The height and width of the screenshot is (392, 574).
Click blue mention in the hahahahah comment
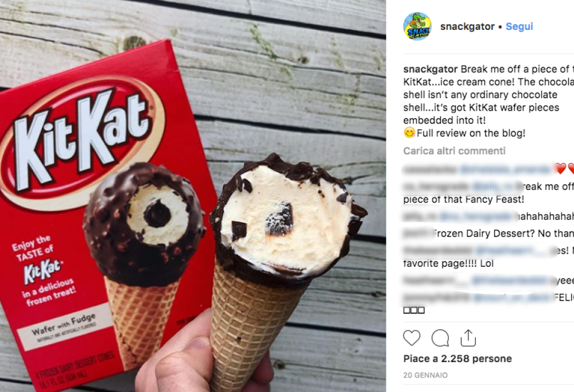[x=475, y=217]
